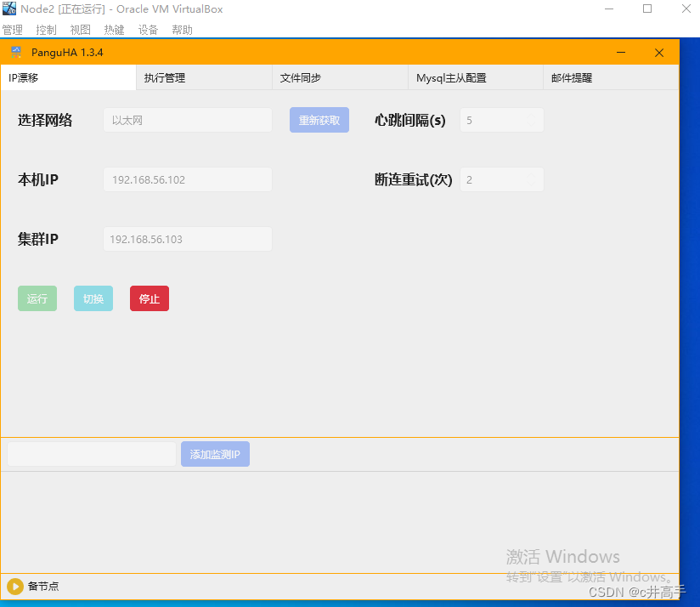Click the VirtualBox icon in the window title bar
The height and width of the screenshot is (607, 700).
pyautogui.click(x=9, y=9)
